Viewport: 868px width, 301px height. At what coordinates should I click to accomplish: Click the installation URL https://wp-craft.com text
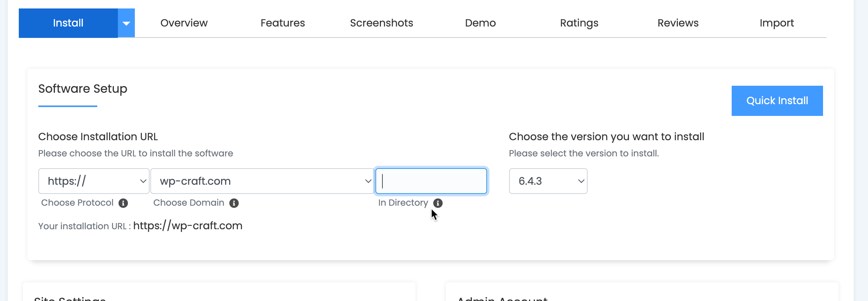tap(188, 226)
